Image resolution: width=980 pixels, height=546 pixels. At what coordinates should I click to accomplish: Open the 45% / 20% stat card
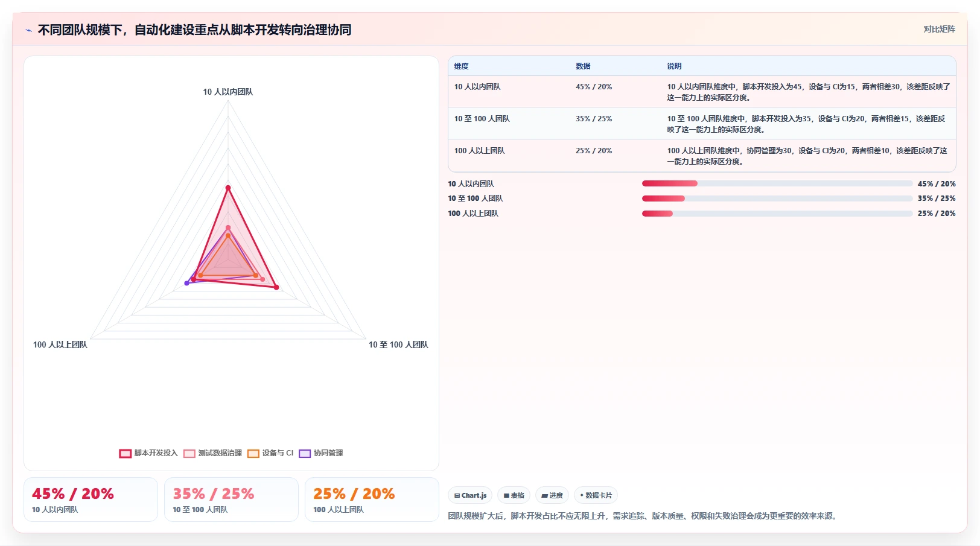[91, 500]
